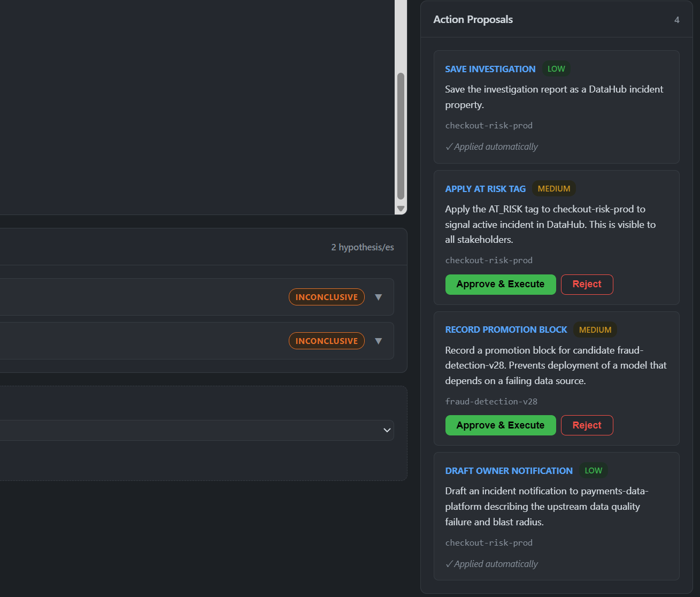Click the LOW badge on Save Investigation
The height and width of the screenshot is (597, 700).
pos(556,69)
